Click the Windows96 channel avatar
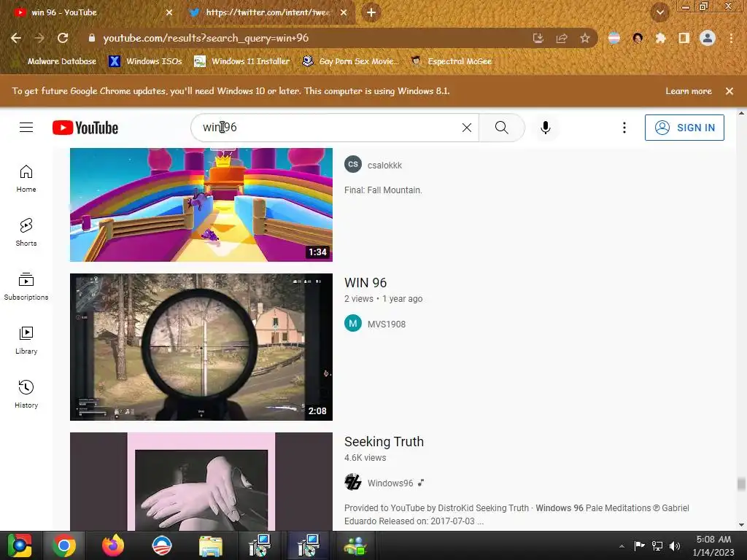The image size is (747, 560). pos(353,483)
